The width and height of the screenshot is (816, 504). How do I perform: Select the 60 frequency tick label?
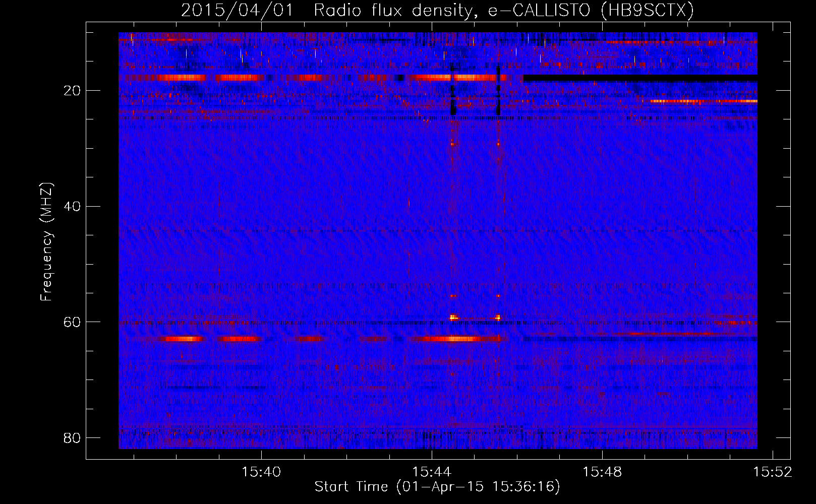(x=72, y=322)
